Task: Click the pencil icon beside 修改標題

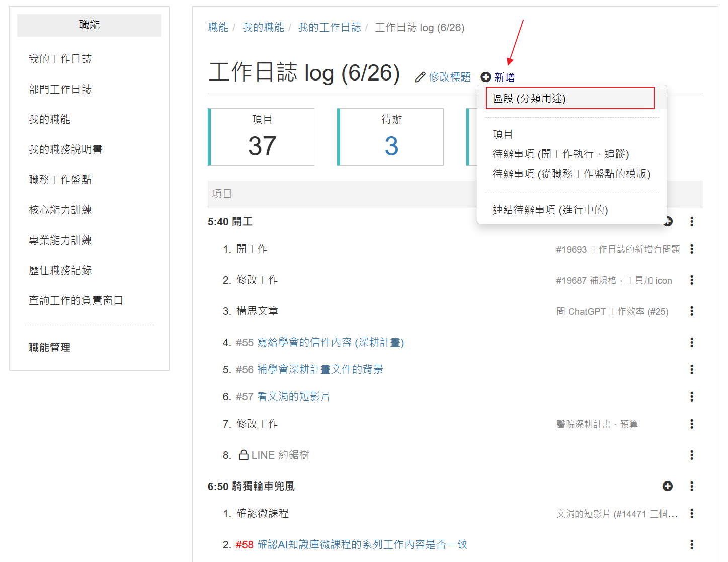Action: 420,77
